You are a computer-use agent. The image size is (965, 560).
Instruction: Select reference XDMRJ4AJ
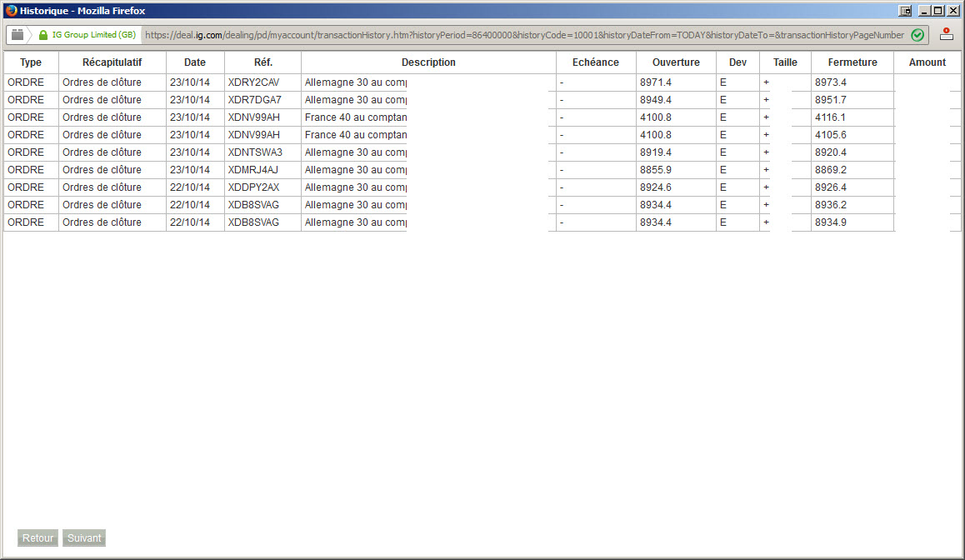[x=253, y=170]
